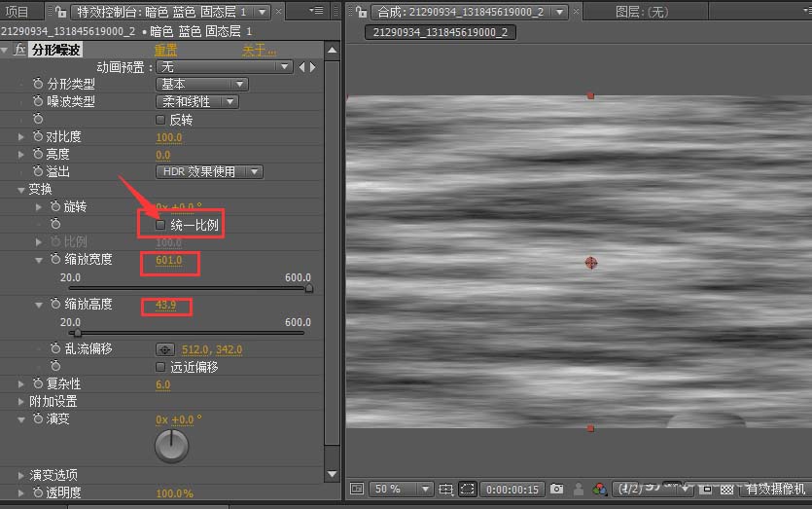Toggle stopwatch for 复杂性 property
Image resolution: width=812 pixels, height=509 pixels.
coord(38,383)
